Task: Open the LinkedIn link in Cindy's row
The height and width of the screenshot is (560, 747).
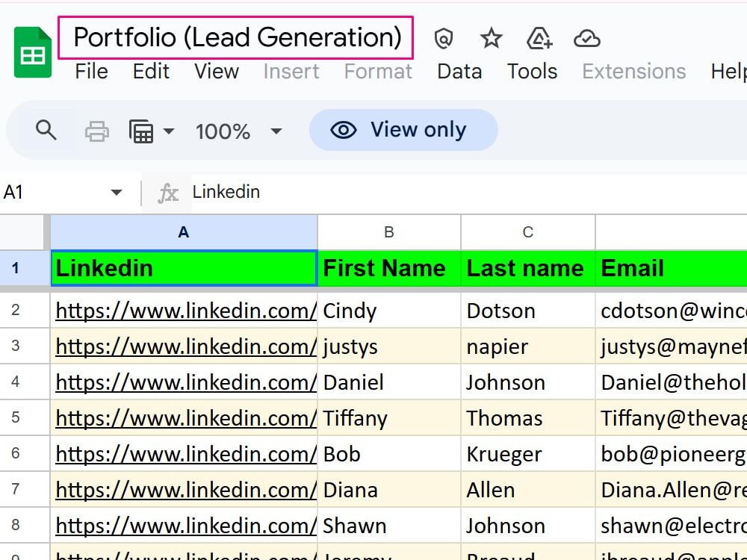Action: 186,311
